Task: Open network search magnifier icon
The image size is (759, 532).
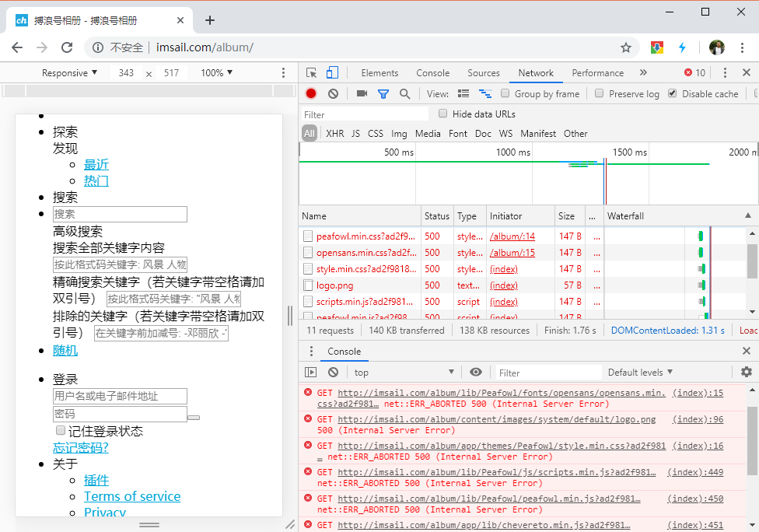Action: tap(404, 93)
